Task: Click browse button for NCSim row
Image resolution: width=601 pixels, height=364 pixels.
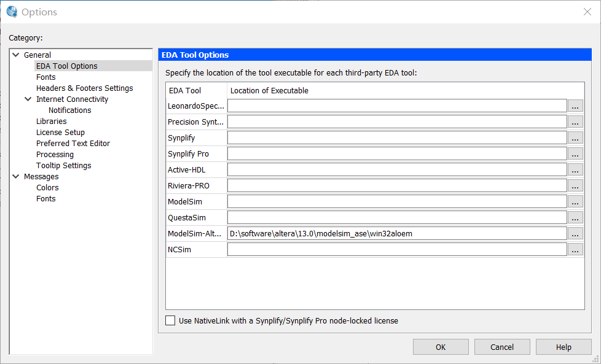Action: pos(575,250)
